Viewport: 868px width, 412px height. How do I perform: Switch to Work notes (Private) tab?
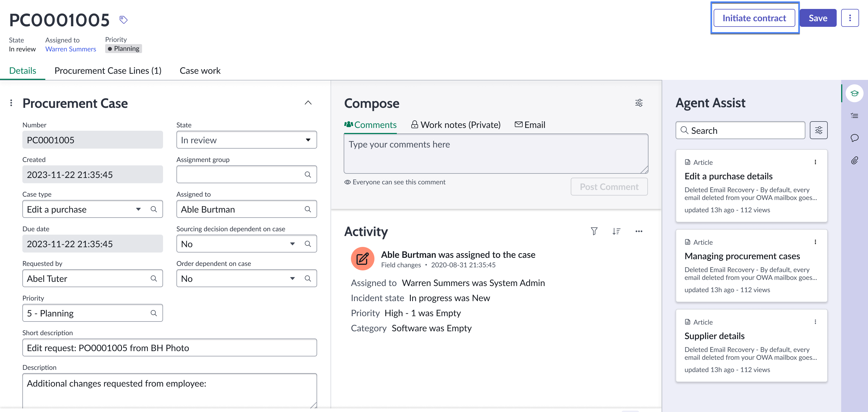456,125
